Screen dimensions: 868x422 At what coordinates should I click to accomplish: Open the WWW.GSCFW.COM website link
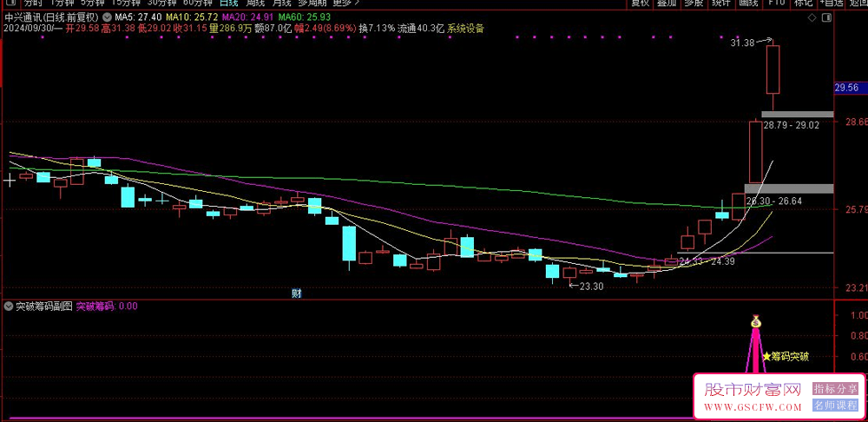(753, 407)
